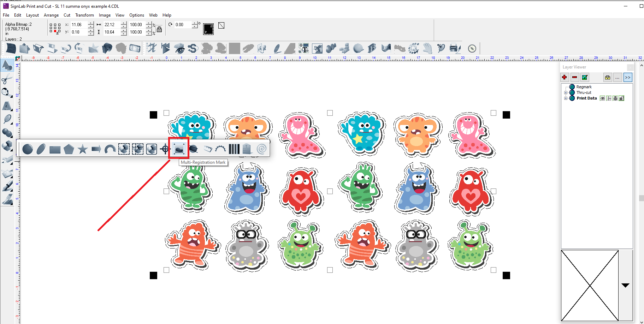644x324 pixels.
Task: Expand the Print Data layer tree node
Action: 566,98
